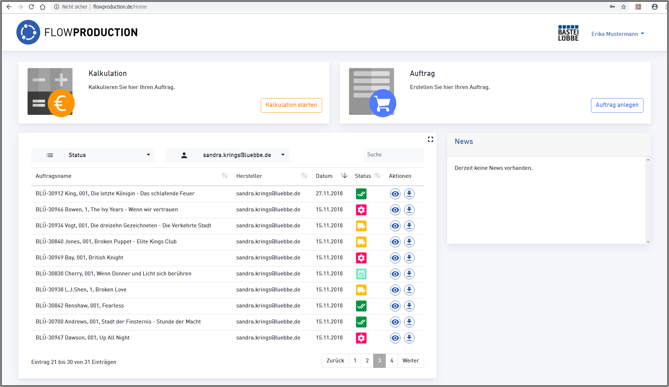Click the Suche search field
The image size is (669, 387).
[x=393, y=154]
